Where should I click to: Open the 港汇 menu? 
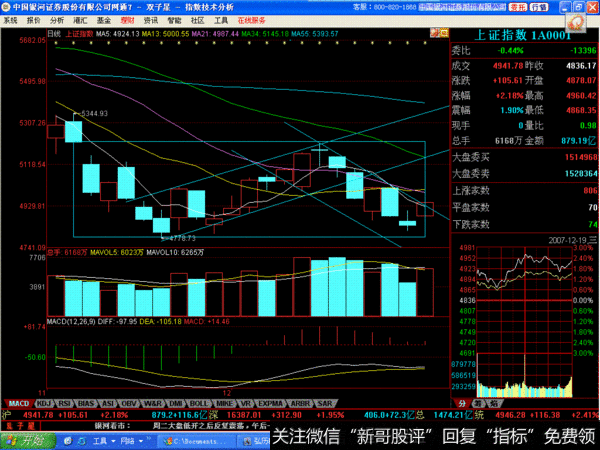coord(80,20)
